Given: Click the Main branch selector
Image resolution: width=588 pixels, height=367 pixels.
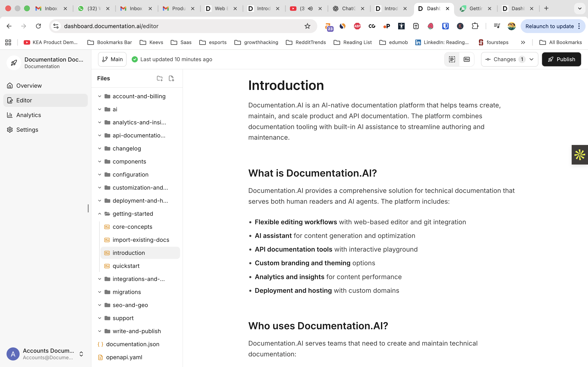Looking at the screenshot, I should pyautogui.click(x=112, y=59).
